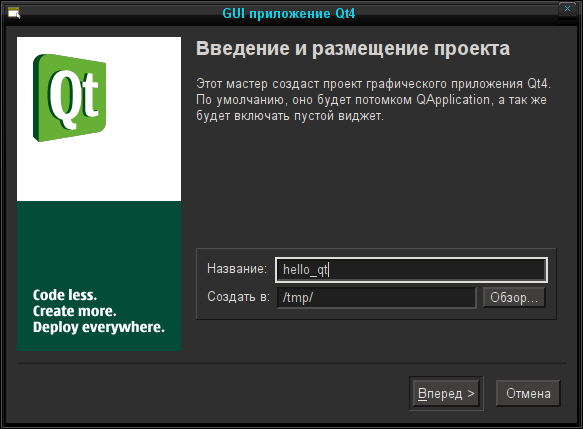Image resolution: width=583 pixels, height=429 pixels.
Task: Click the Deploy everywhere. slogan line
Action: 99,328
